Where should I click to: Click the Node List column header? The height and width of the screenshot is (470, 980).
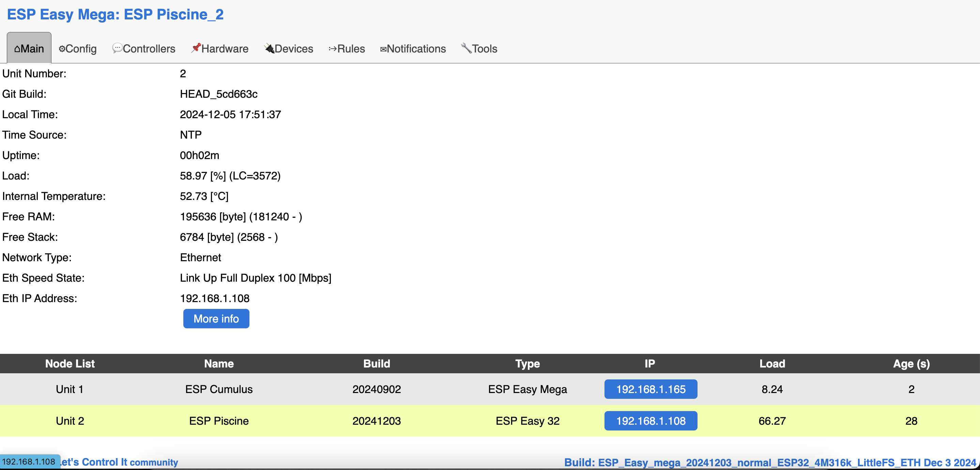tap(70, 363)
